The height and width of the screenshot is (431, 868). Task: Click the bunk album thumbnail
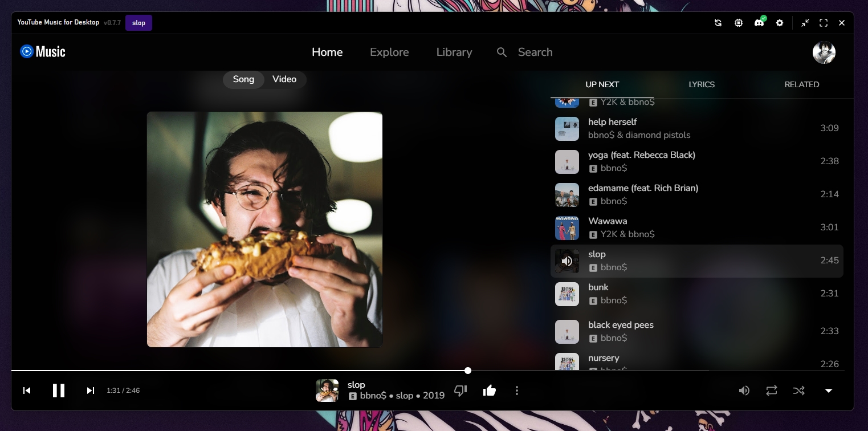click(x=567, y=294)
